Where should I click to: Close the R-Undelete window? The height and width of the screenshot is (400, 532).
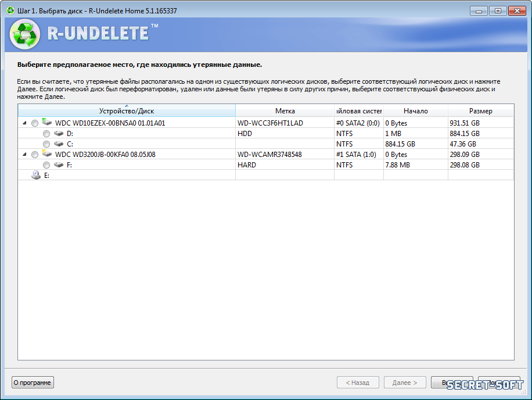[517, 11]
